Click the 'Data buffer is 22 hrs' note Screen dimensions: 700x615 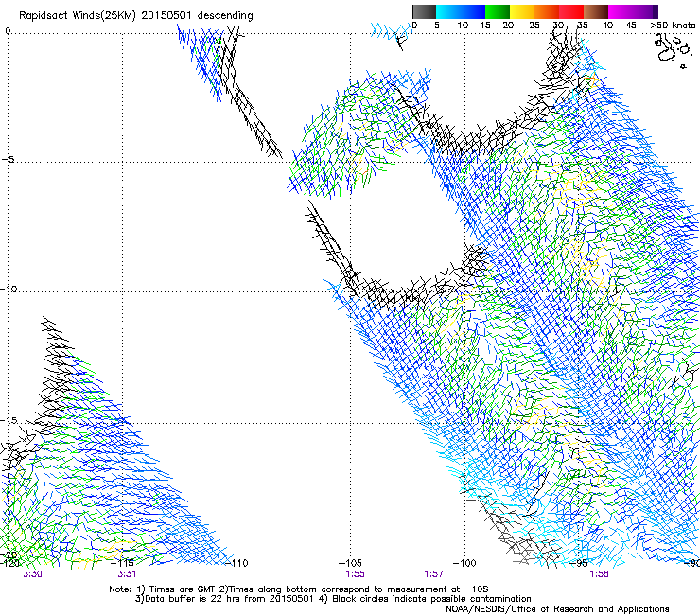tap(333, 599)
